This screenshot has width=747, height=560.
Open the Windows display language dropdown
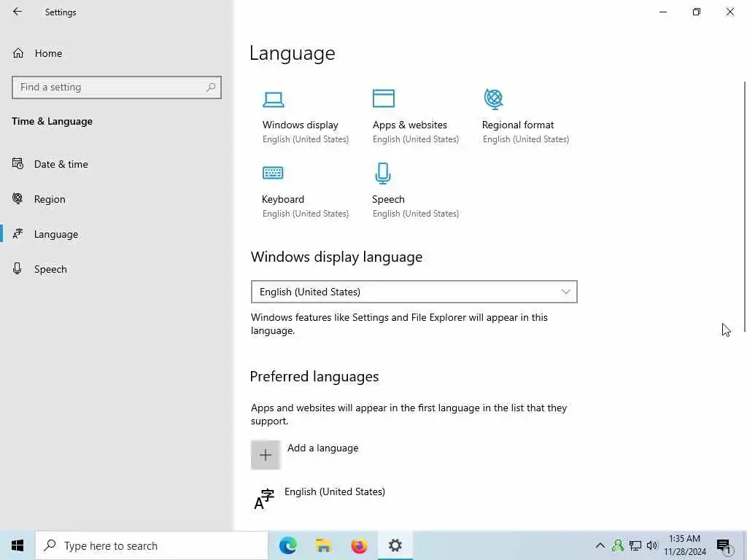coord(414,292)
